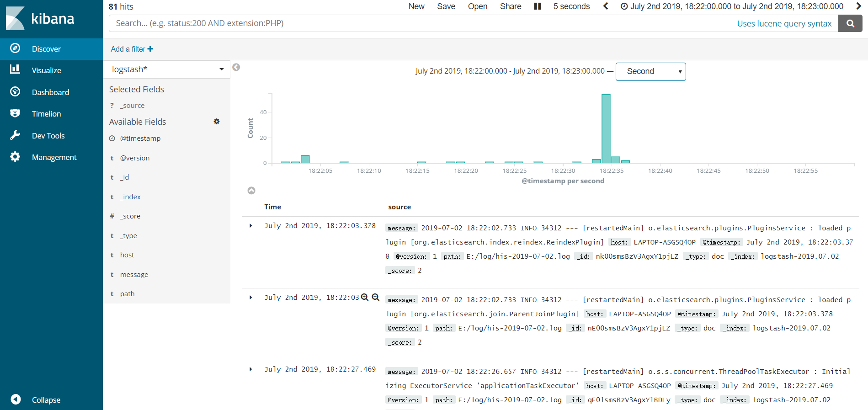Collapse the fields sidebar

pos(236,67)
